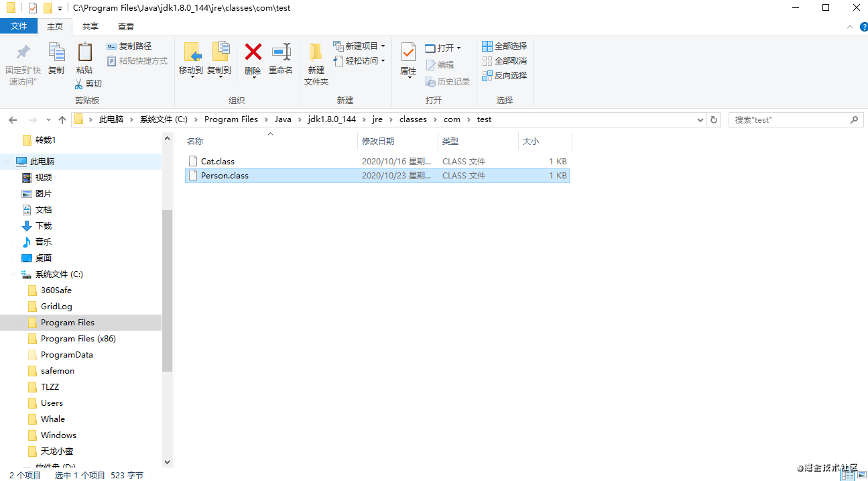Click the Cut (剪切) scissors icon
868x481 pixels.
(x=78, y=84)
